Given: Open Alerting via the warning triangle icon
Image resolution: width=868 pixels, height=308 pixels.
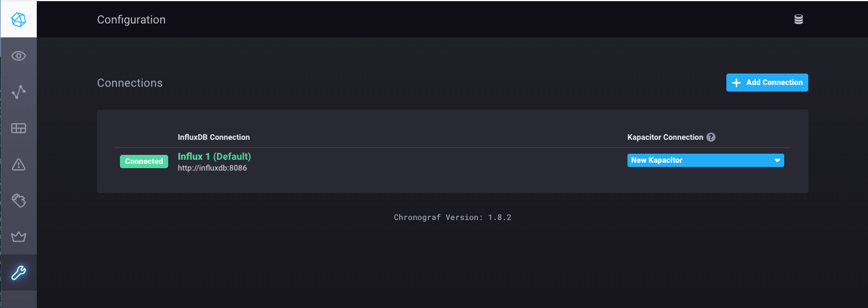Looking at the screenshot, I should [x=19, y=164].
